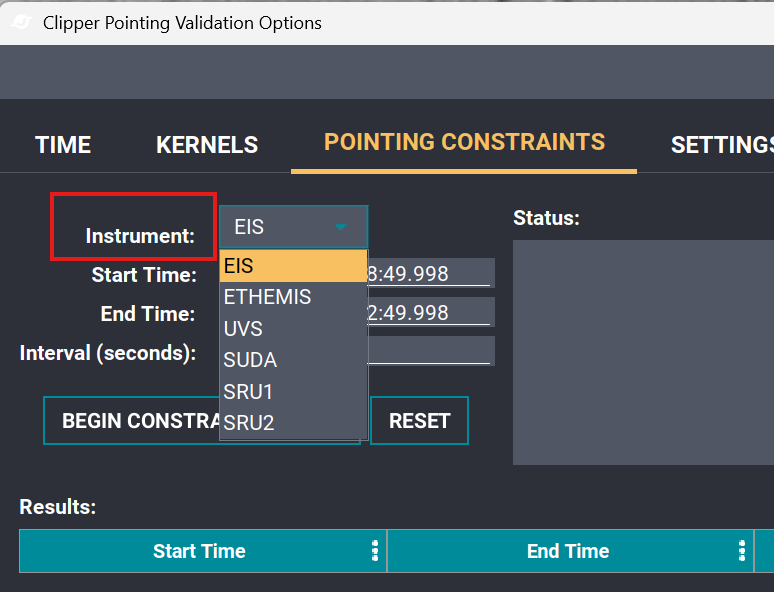Click the End Time: form label
Viewport: 774px width, 592px height.
point(148,314)
